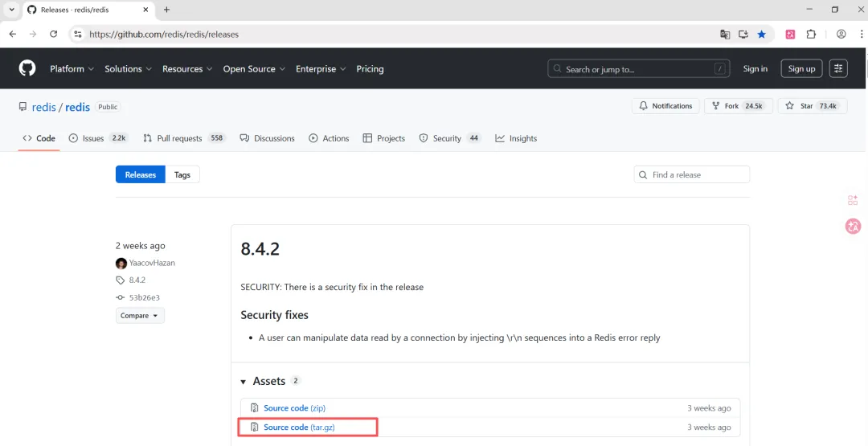Screen dimensions: 868x446
Task: Click the Sign up button
Action: (801, 68)
